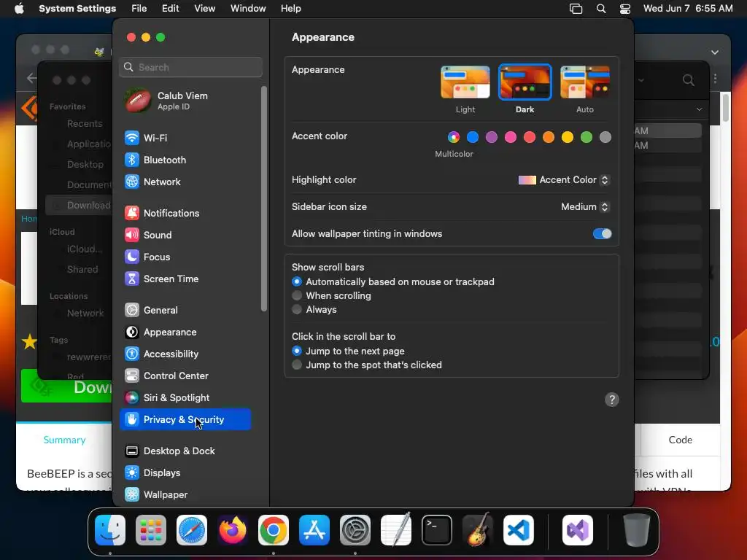747x560 pixels.
Task: Choose Auto appearance thumbnail
Action: pos(585,82)
